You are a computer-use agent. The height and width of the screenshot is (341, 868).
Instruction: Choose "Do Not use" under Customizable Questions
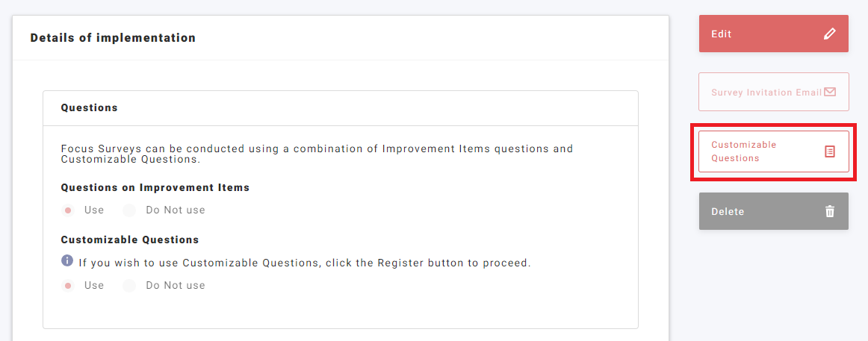pyautogui.click(x=129, y=286)
